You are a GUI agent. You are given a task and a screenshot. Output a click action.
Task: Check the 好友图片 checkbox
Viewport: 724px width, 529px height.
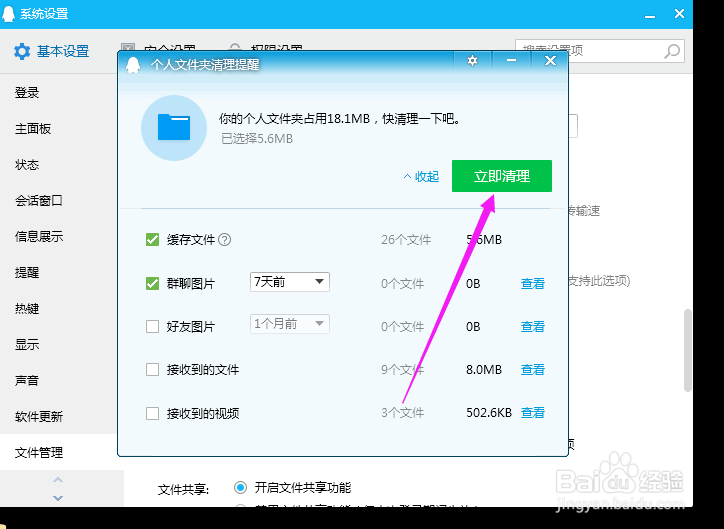(152, 326)
